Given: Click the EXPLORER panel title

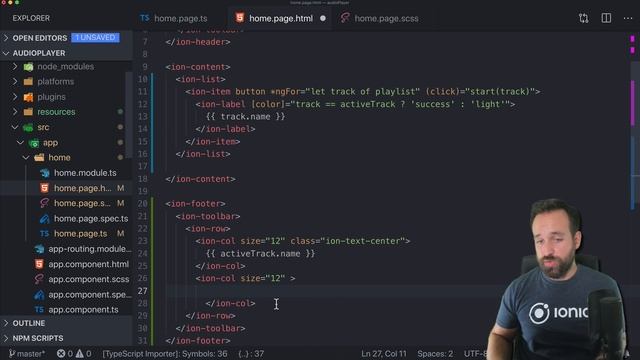Looking at the screenshot, I should click(31, 18).
